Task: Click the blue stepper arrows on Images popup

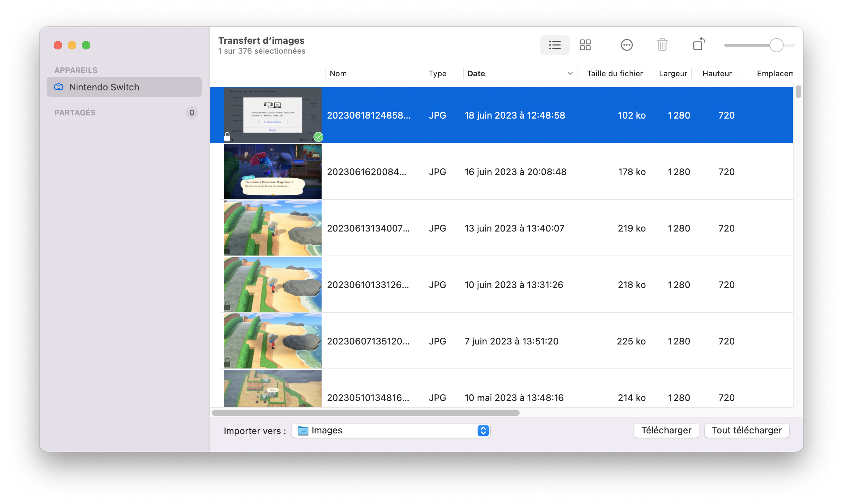Action: [483, 431]
